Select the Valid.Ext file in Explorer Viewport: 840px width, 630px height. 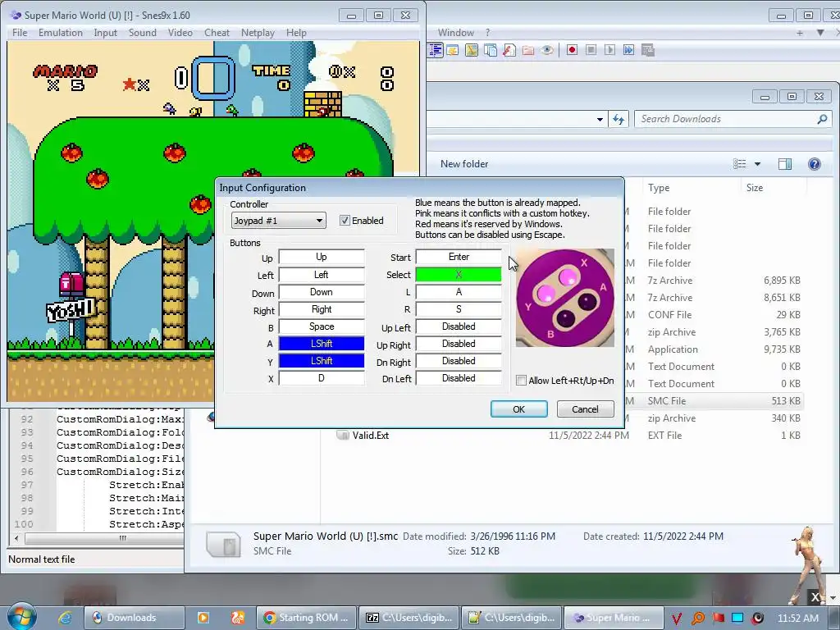370,436
